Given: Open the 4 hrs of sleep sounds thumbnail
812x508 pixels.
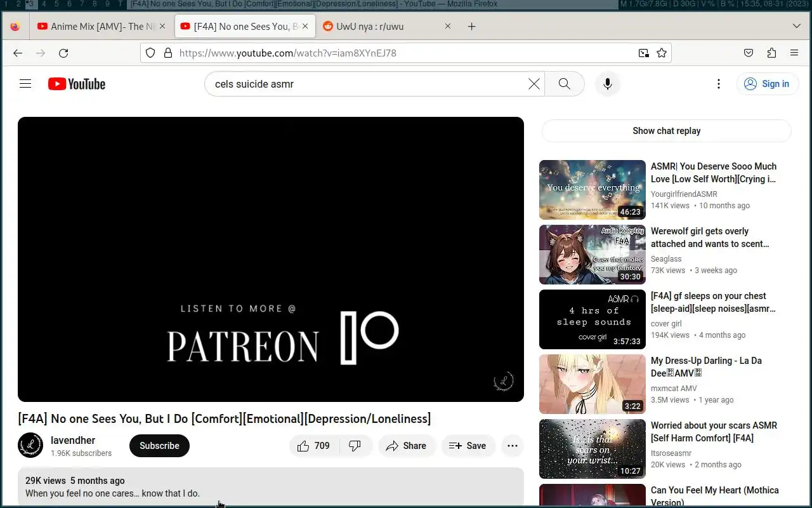Looking at the screenshot, I should tap(593, 319).
